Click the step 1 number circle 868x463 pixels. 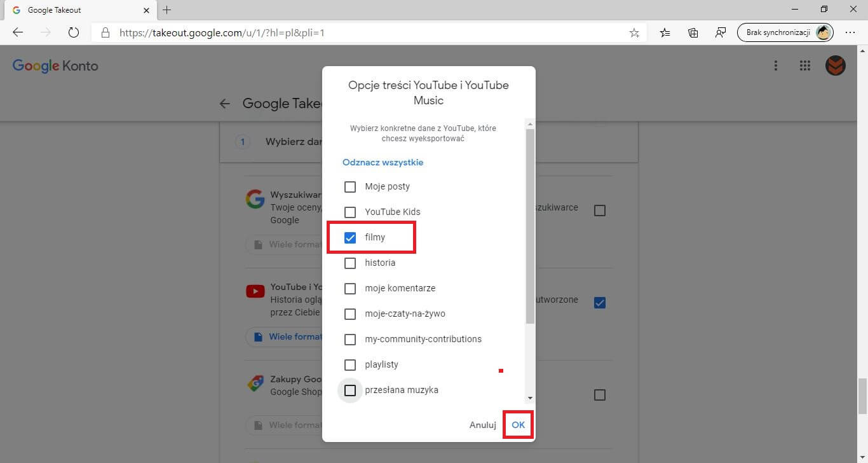[242, 142]
